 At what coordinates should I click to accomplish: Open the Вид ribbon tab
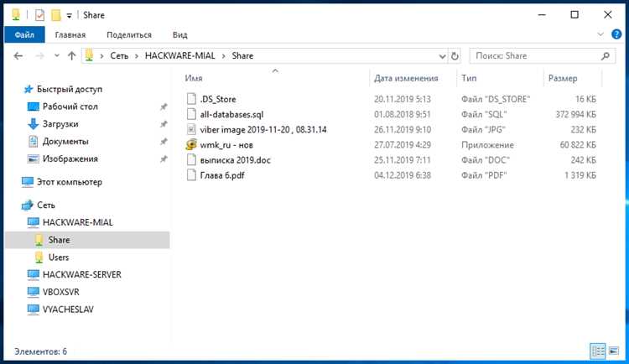pos(179,35)
